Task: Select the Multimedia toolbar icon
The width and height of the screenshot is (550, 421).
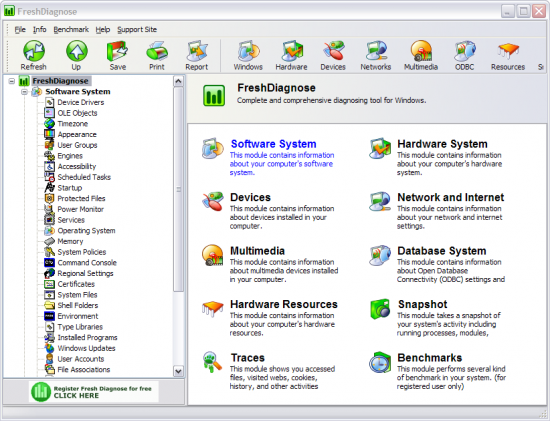Action: click(x=421, y=51)
